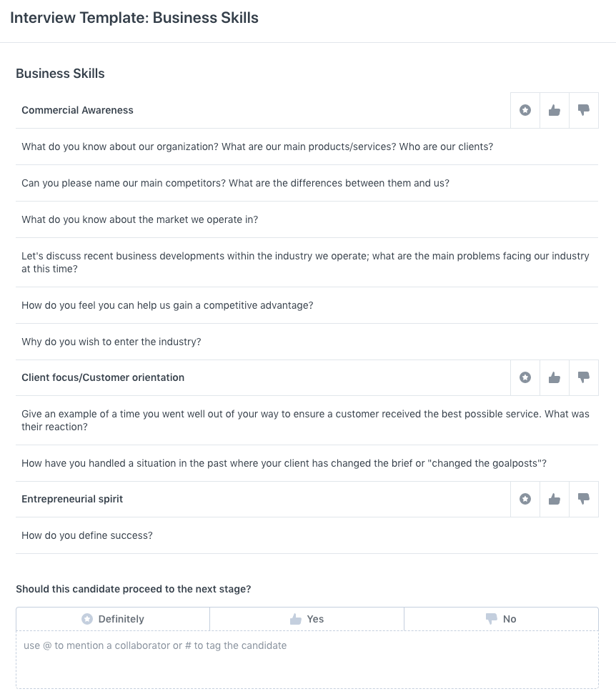Choose No for proceeding to next stage
This screenshot has width=616, height=699.
tap(501, 619)
